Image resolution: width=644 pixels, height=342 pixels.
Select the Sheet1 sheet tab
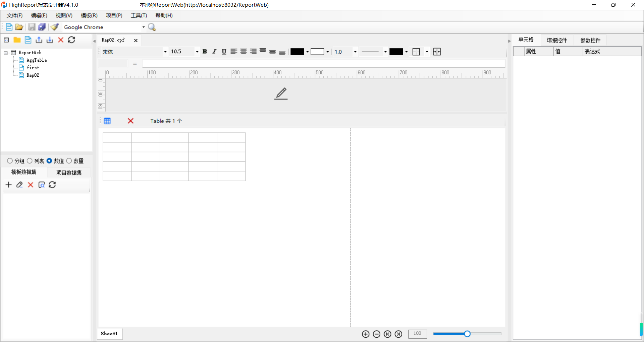point(109,334)
